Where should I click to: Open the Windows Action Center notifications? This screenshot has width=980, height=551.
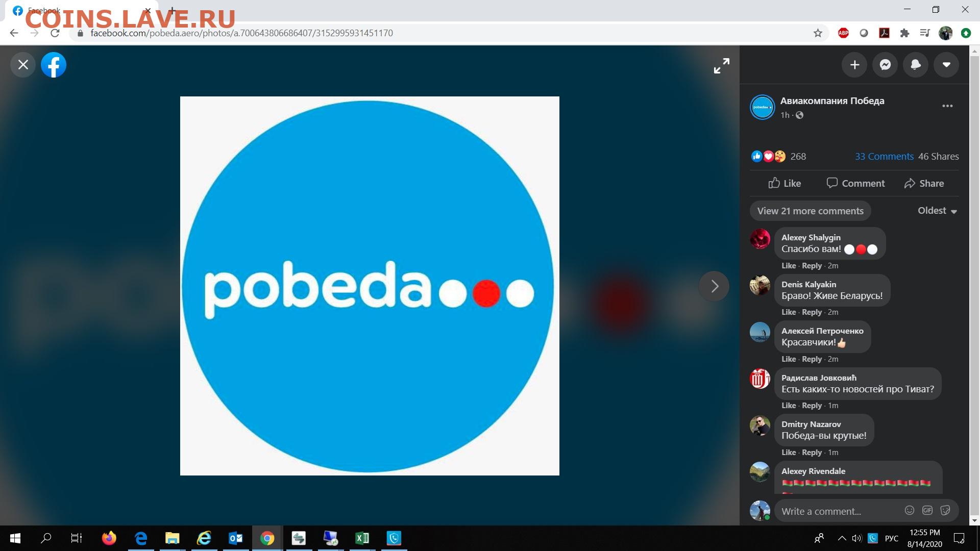959,538
